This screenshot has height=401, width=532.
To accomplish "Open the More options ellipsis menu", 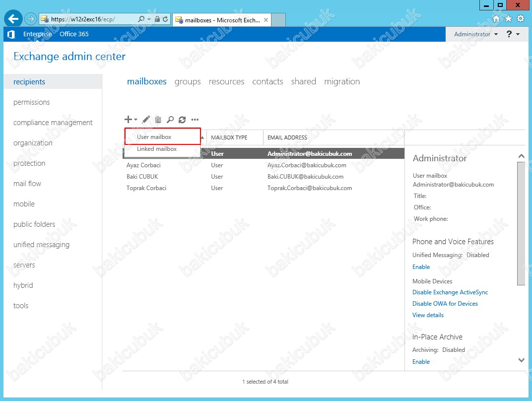I will pos(195,120).
